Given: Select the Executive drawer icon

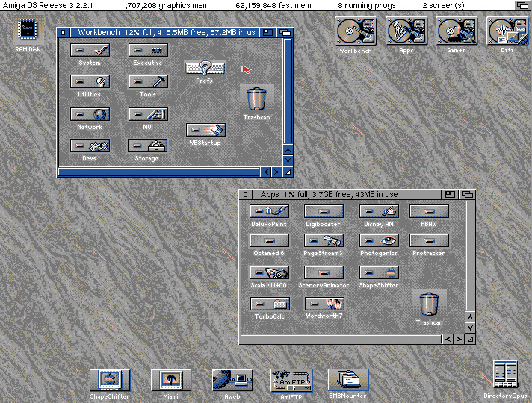Looking at the screenshot, I should tap(148, 50).
